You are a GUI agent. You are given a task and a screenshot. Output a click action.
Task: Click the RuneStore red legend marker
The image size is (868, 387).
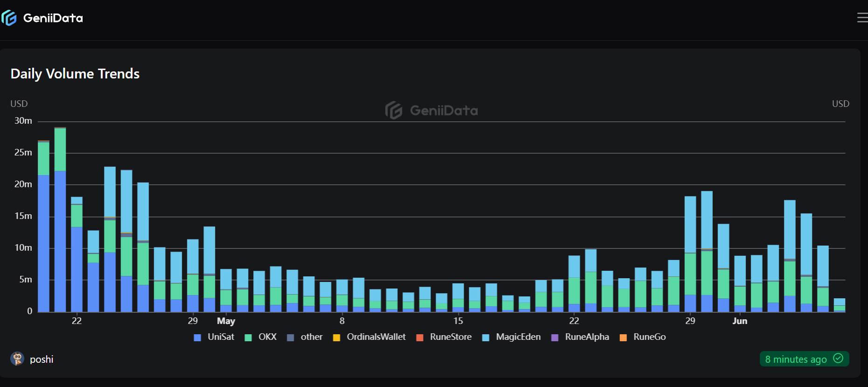(x=420, y=338)
